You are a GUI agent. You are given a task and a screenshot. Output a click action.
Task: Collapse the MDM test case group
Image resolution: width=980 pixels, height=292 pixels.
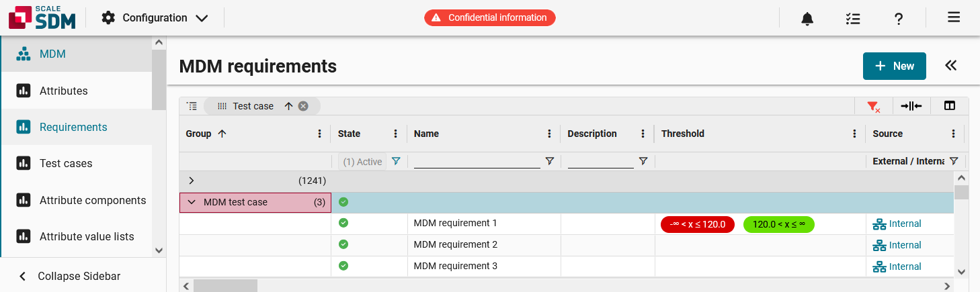192,202
